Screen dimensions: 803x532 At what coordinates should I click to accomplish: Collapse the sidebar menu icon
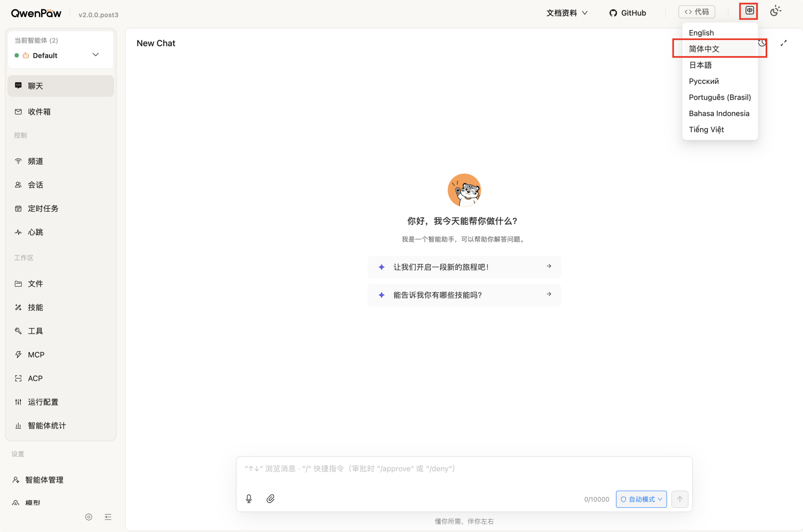[x=108, y=517]
